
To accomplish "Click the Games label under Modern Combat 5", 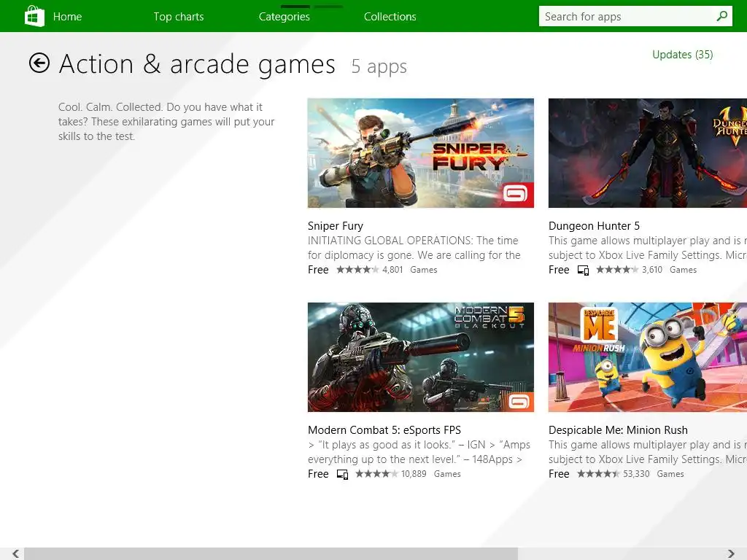I will (x=447, y=474).
